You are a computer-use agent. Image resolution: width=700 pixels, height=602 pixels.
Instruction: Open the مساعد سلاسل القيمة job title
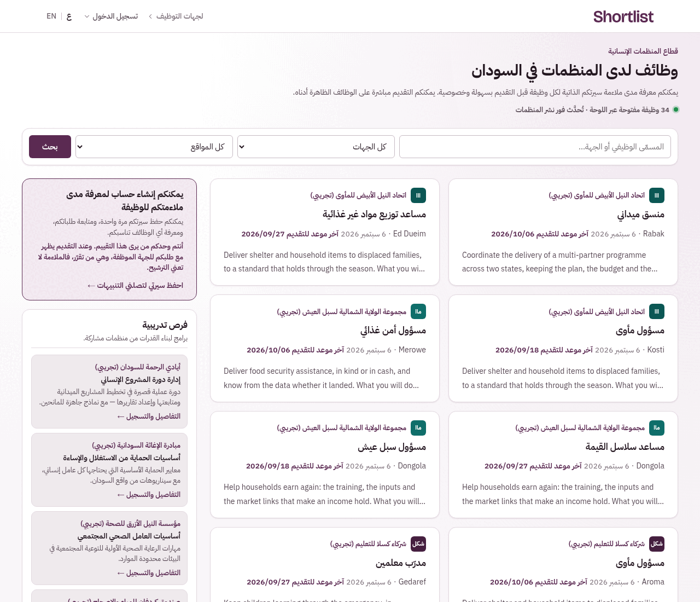coord(625,447)
